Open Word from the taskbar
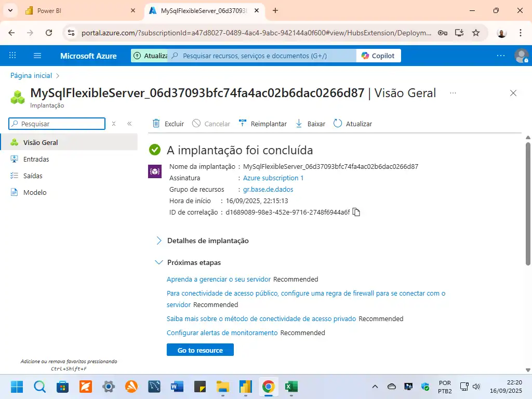Screen dimensions: 532x399 pyautogui.click(x=177, y=387)
